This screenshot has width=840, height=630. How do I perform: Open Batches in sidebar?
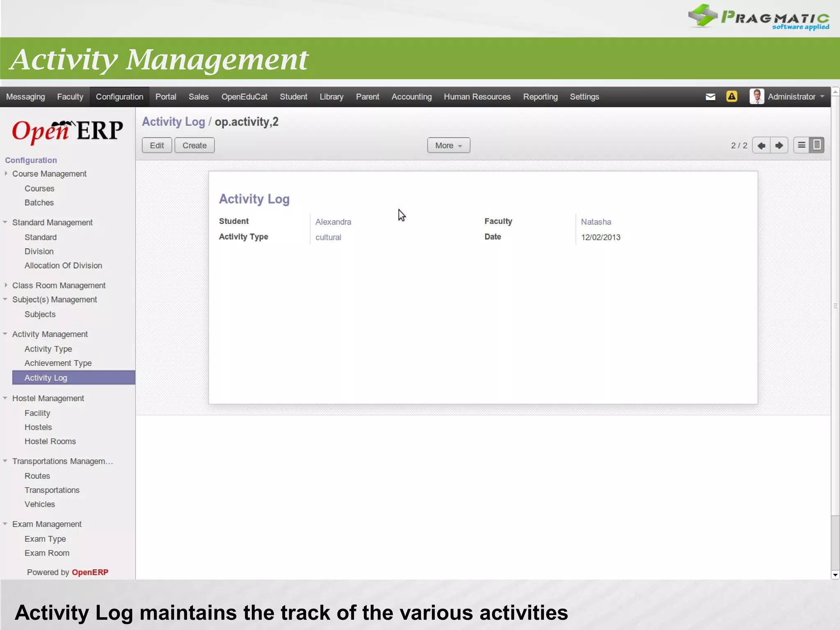coord(39,203)
